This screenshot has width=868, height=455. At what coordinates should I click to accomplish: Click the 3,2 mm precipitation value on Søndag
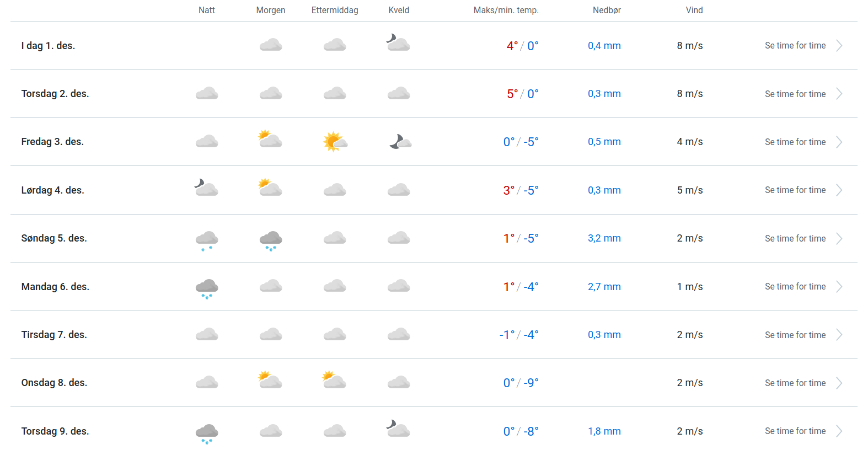pyautogui.click(x=604, y=238)
